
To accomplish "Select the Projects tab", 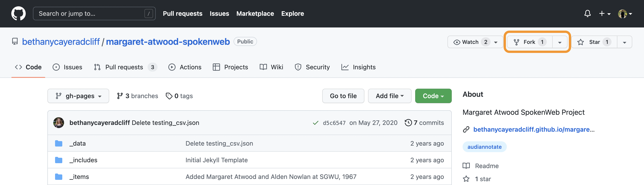I will 230,67.
